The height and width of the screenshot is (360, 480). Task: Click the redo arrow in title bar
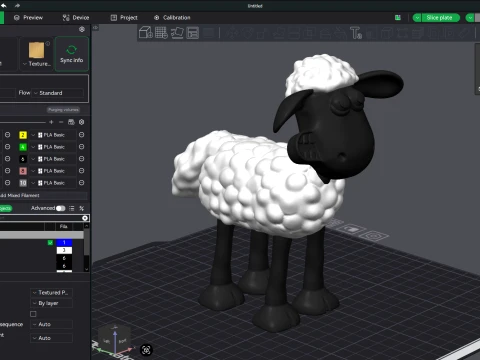(x=17, y=5)
